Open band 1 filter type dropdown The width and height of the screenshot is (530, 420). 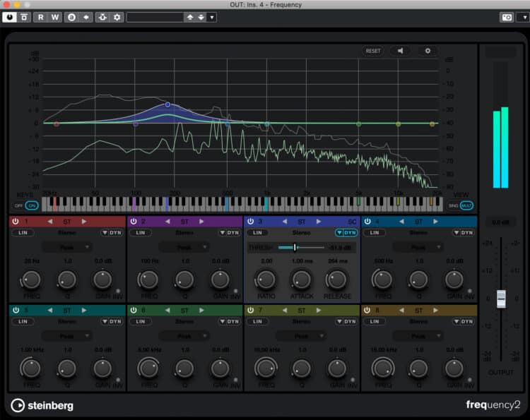66,248
